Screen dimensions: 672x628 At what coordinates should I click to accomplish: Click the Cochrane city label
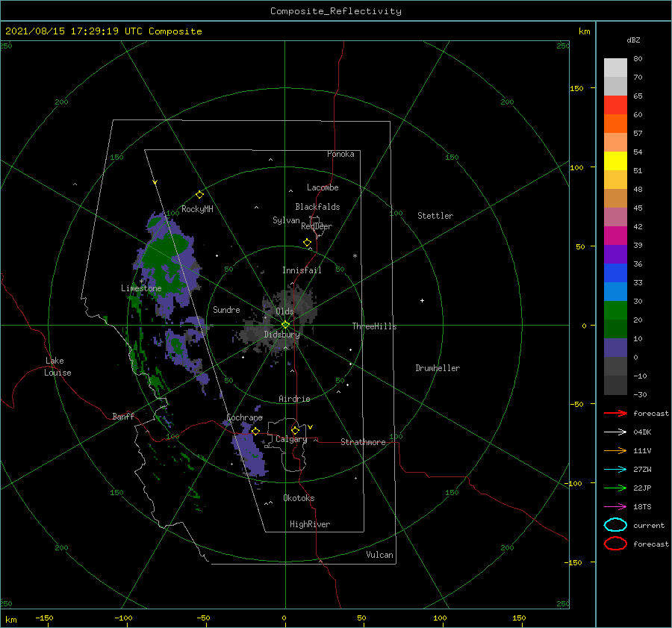[244, 417]
